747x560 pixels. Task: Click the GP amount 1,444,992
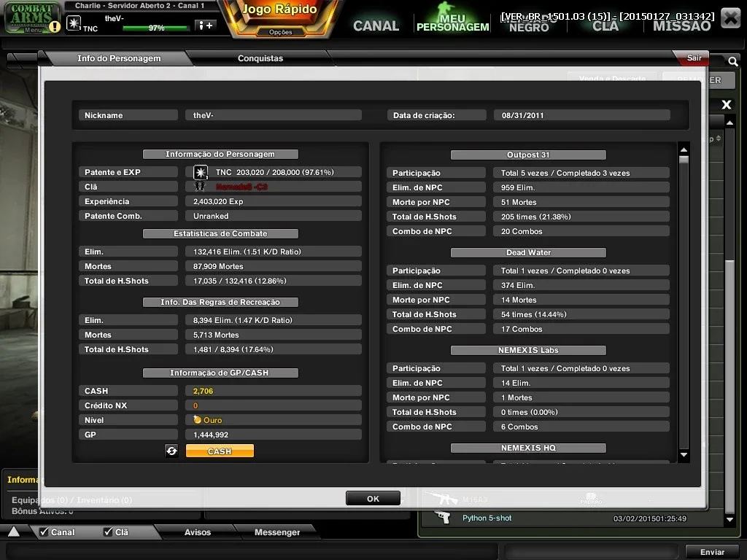[x=211, y=435]
